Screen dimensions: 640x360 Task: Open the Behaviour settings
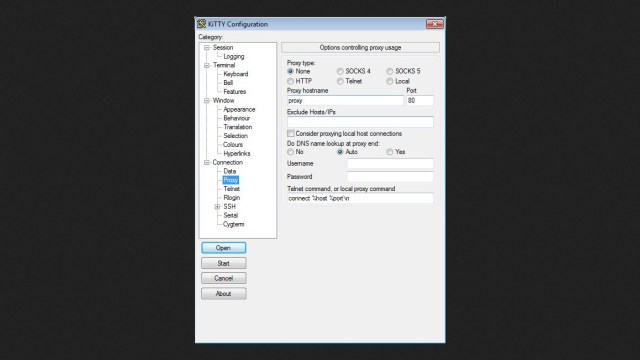click(237, 118)
